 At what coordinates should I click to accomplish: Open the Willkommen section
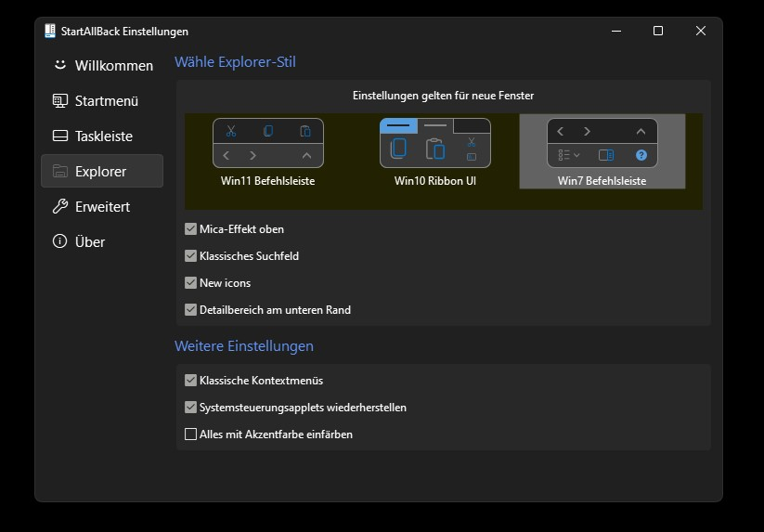coord(102,65)
